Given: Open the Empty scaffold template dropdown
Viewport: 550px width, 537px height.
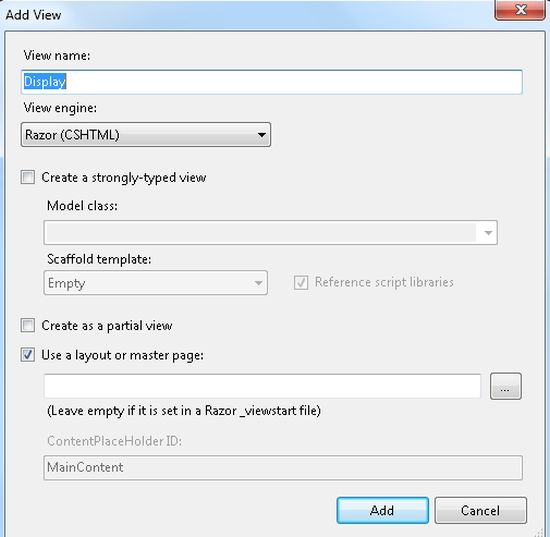Looking at the screenshot, I should click(155, 283).
